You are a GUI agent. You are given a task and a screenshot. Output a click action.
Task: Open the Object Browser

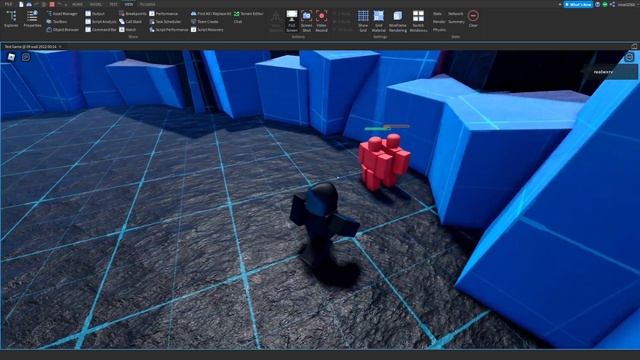click(62, 30)
